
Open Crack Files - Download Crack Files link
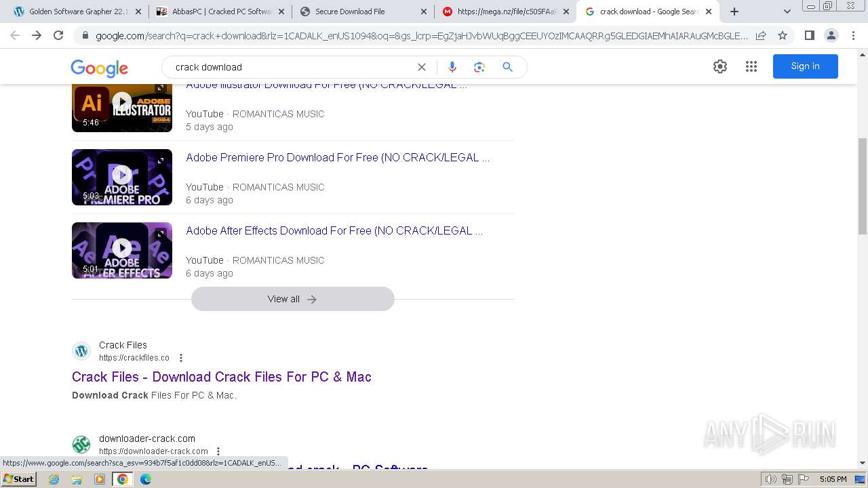tap(222, 377)
